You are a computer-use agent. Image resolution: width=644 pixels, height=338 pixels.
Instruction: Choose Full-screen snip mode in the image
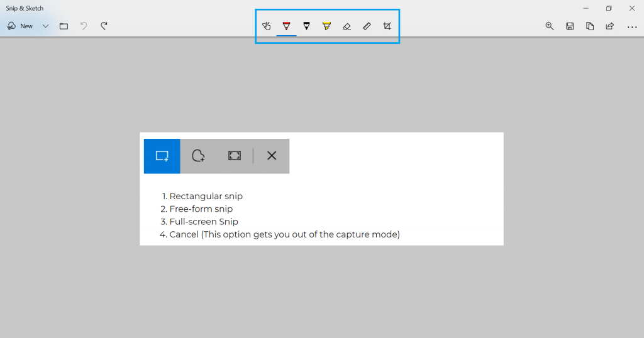pos(235,156)
